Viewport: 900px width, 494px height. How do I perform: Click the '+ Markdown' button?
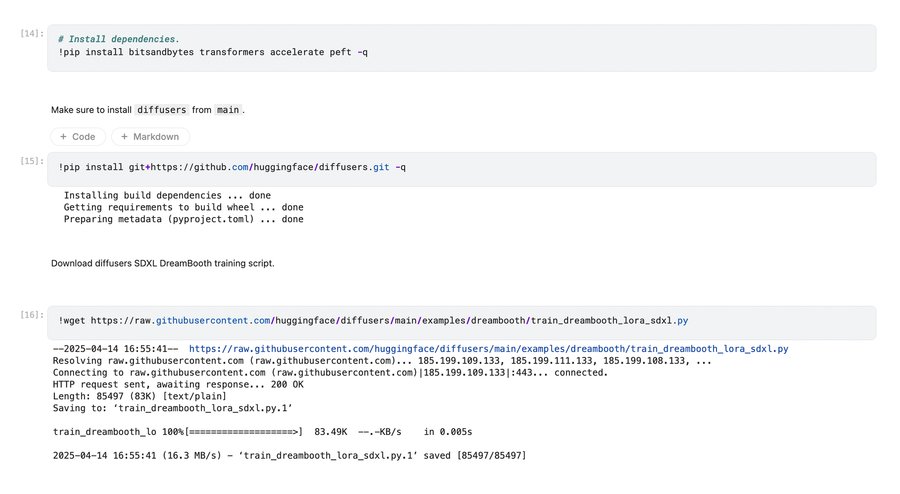click(x=150, y=137)
